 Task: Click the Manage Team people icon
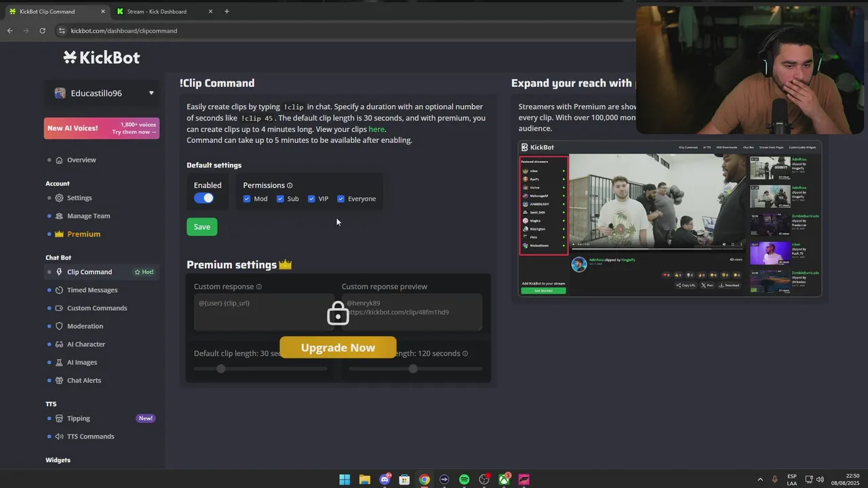click(x=59, y=216)
